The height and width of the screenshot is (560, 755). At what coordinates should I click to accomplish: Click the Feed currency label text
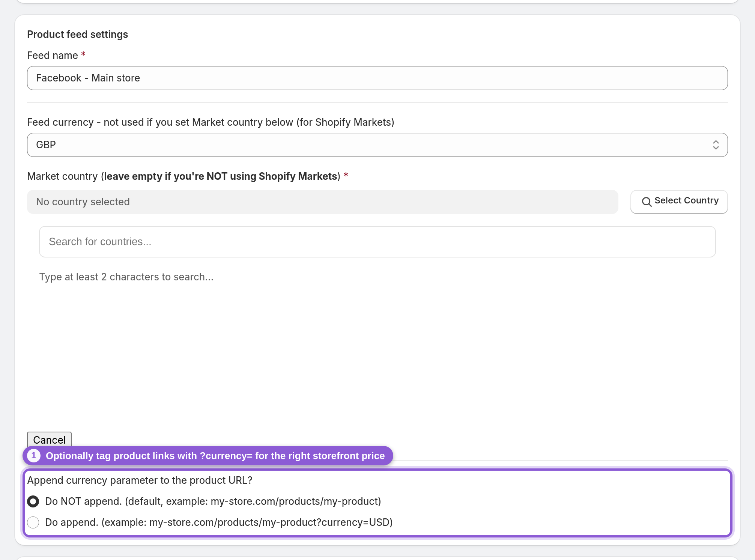[211, 122]
